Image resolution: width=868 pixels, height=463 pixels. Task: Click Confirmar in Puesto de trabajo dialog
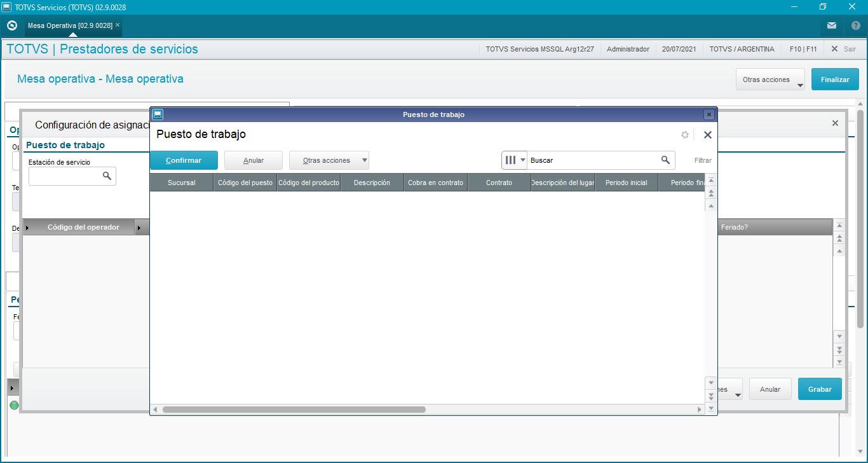pyautogui.click(x=184, y=160)
